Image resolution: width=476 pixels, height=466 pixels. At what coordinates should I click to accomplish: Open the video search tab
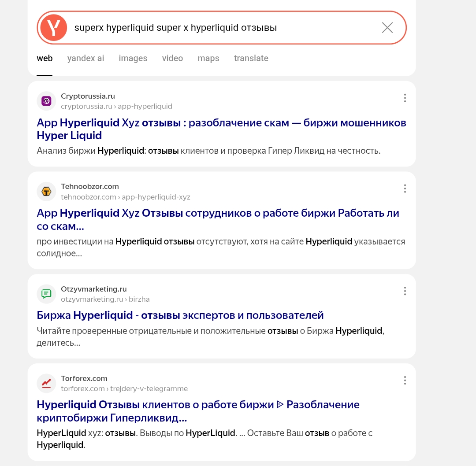(172, 58)
